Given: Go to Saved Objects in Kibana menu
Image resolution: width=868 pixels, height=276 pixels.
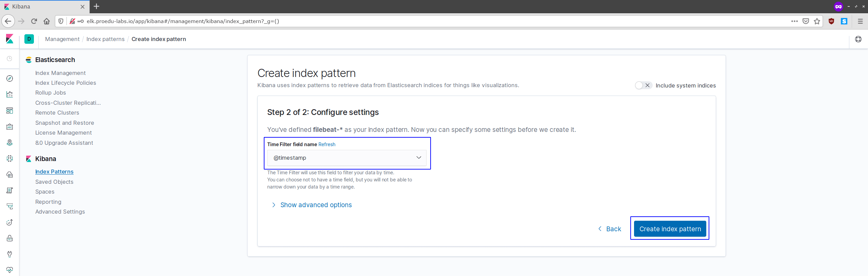Looking at the screenshot, I should [54, 182].
